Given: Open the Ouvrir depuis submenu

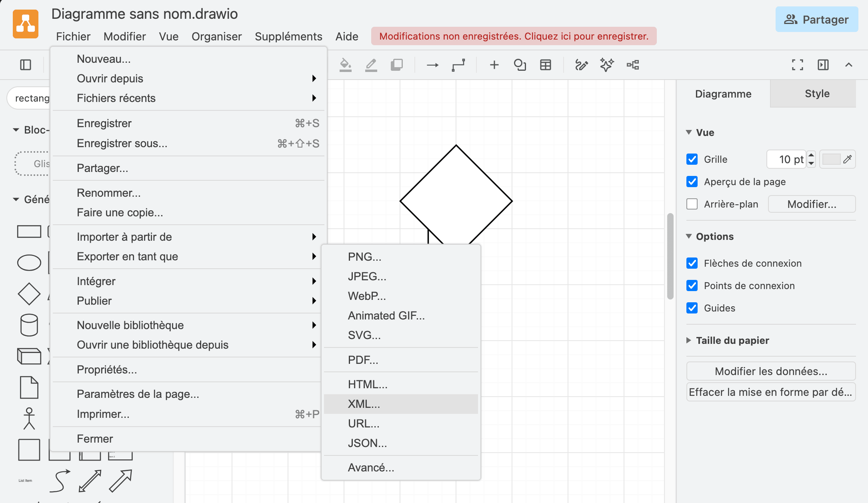Looking at the screenshot, I should coord(188,78).
